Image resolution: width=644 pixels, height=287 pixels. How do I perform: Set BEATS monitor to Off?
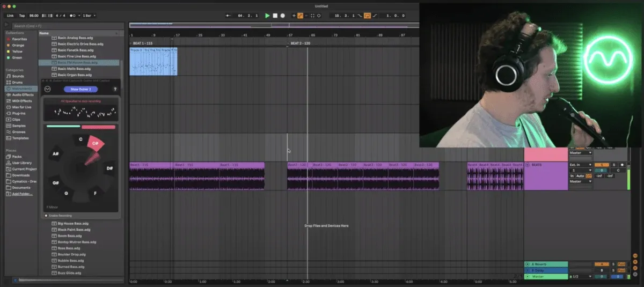(x=588, y=176)
